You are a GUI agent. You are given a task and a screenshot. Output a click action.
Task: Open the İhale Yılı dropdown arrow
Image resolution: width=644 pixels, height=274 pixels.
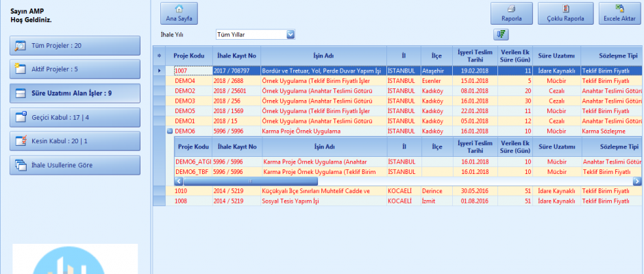tap(290, 34)
